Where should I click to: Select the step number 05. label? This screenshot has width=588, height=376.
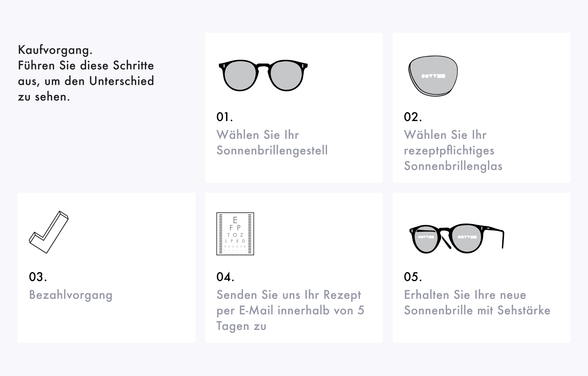(413, 277)
